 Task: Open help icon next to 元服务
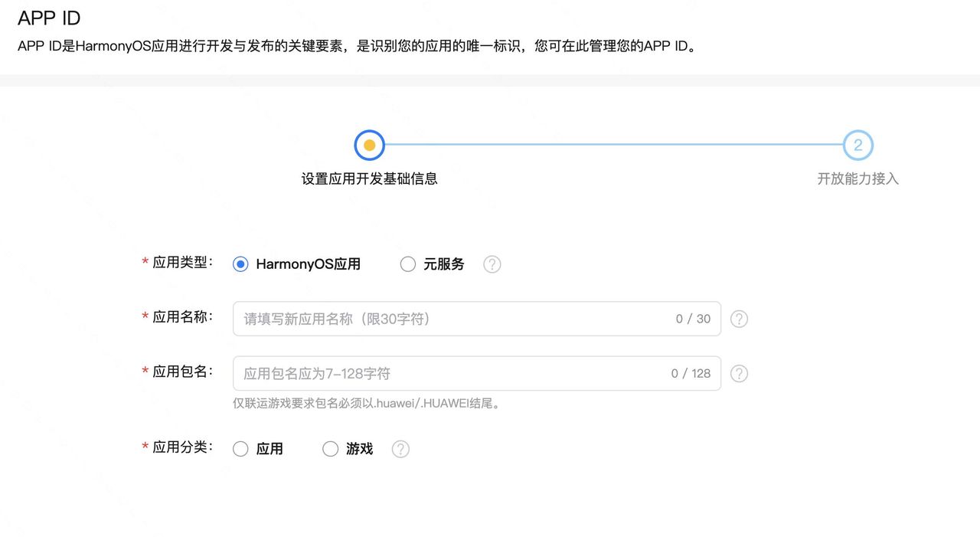click(492, 264)
